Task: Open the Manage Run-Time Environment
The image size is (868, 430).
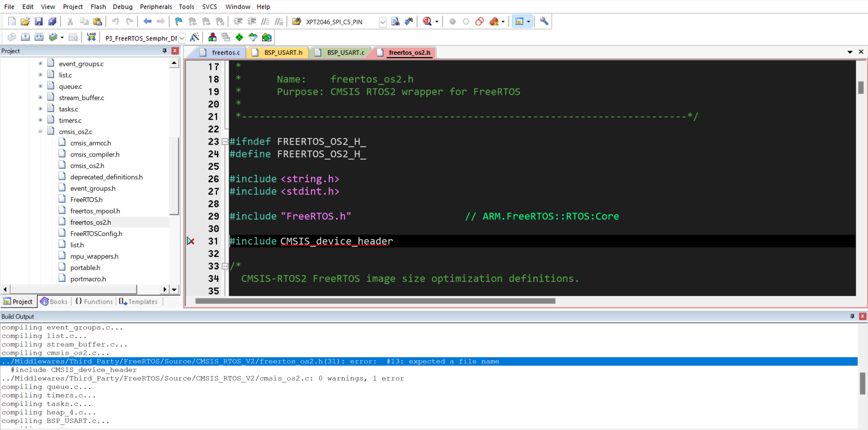Action: (x=267, y=37)
